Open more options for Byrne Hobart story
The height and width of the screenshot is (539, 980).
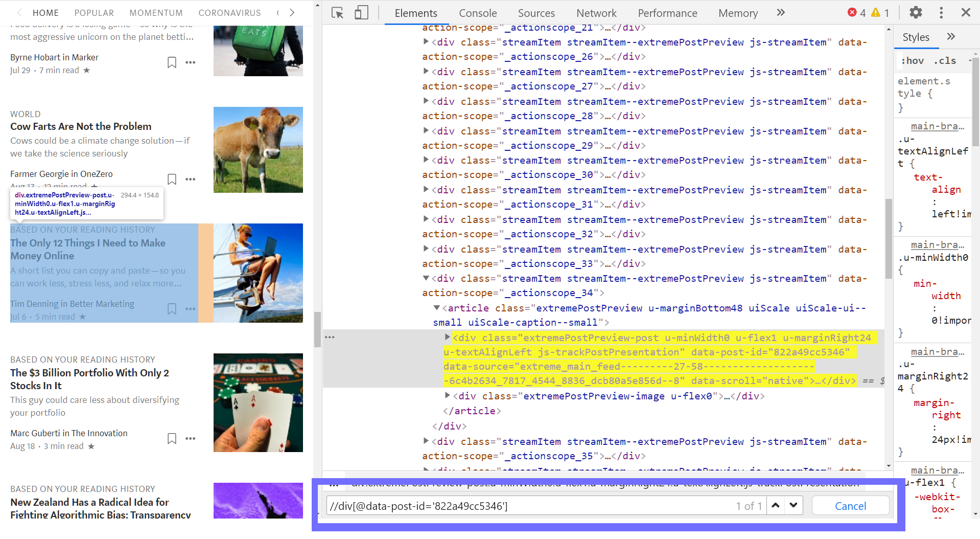(x=191, y=62)
